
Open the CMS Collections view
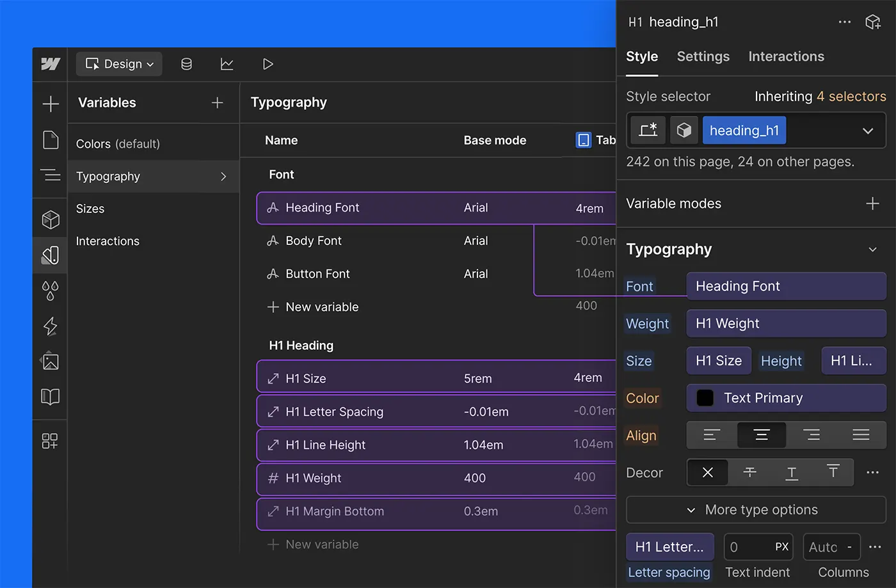[x=186, y=64]
